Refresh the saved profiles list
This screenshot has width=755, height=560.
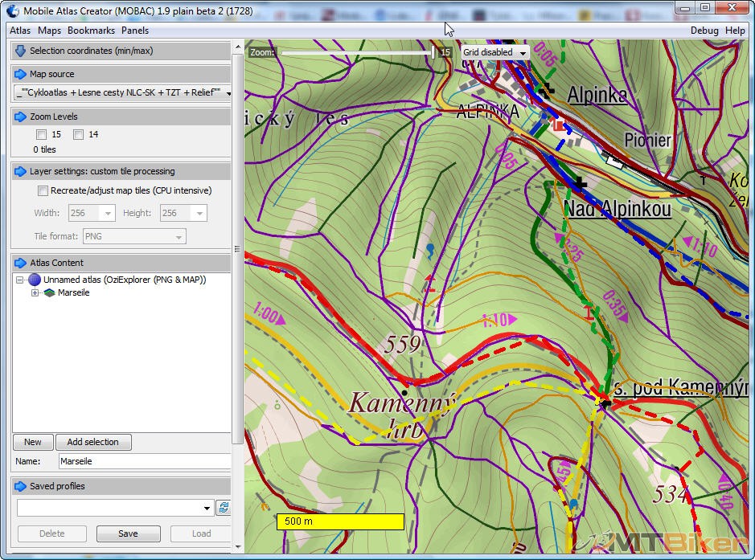tap(224, 508)
